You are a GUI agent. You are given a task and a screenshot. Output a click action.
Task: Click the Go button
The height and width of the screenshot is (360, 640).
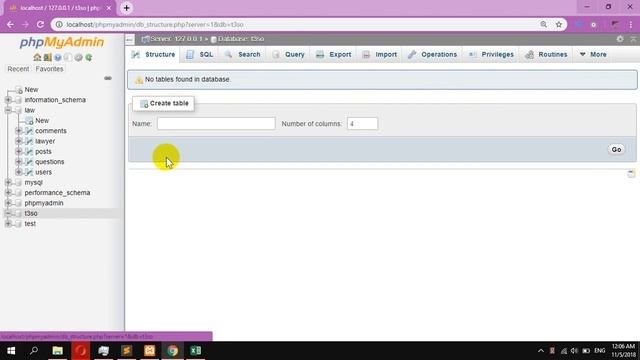point(616,149)
